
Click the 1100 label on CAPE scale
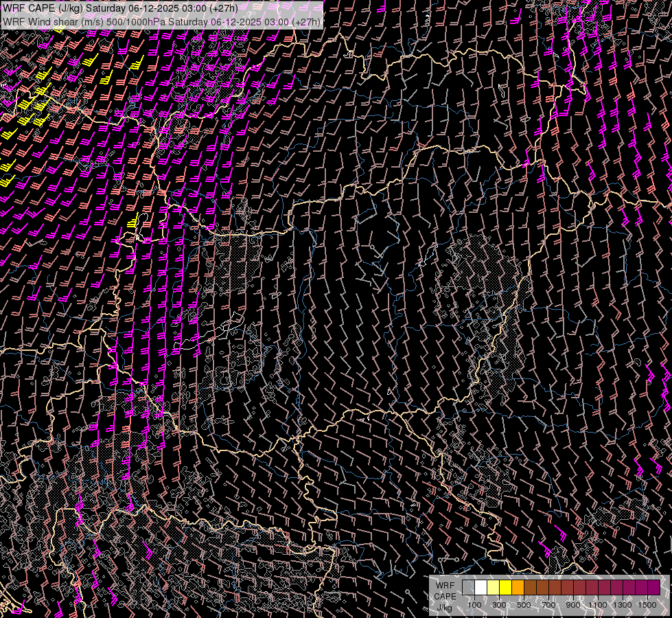tap(598, 605)
